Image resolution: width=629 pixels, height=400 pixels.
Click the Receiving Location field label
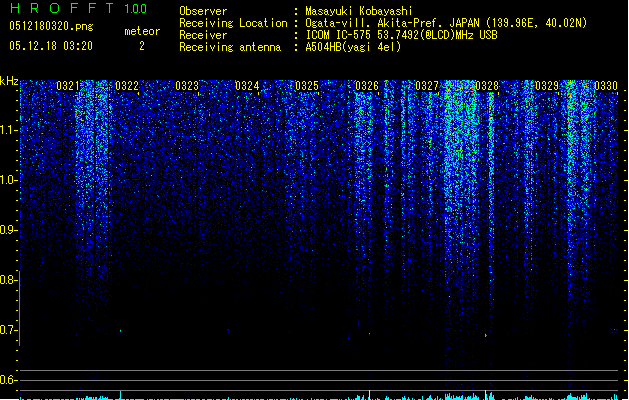233,23
